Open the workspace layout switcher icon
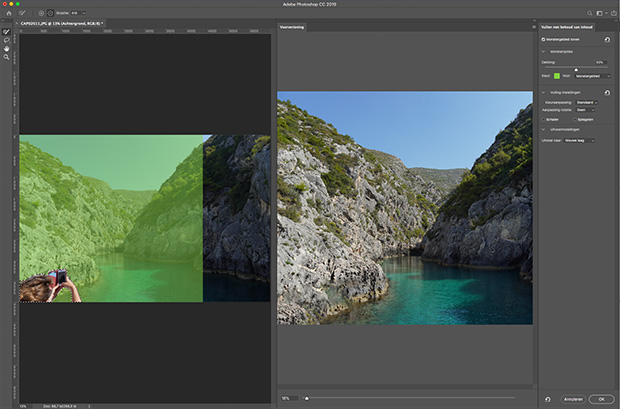The image size is (620, 409). click(x=601, y=13)
